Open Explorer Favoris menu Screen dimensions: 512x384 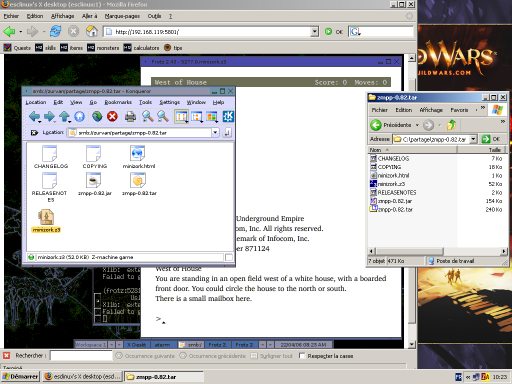tap(459, 110)
